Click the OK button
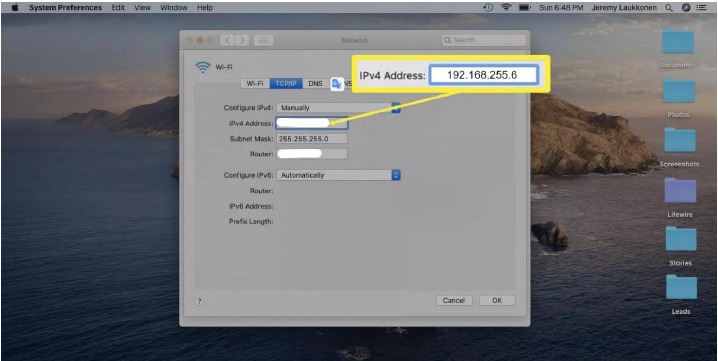 497,301
